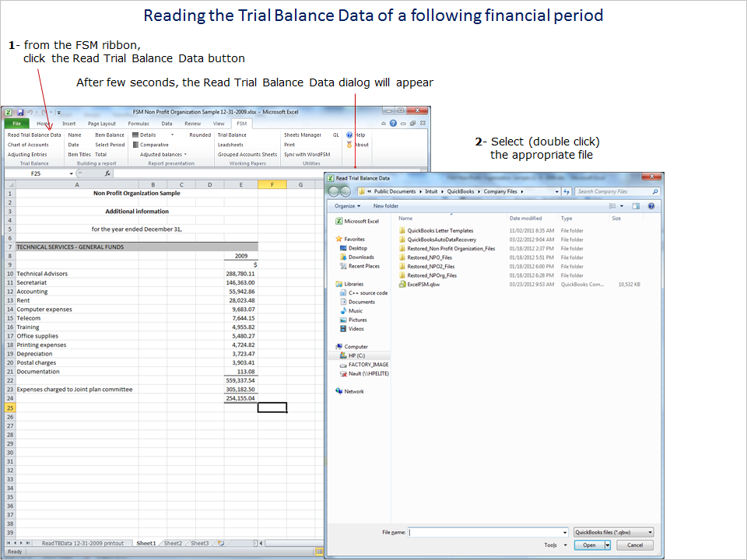Select the Sheet2 worksheet tab
This screenshot has height=560, width=747.
pos(173,544)
